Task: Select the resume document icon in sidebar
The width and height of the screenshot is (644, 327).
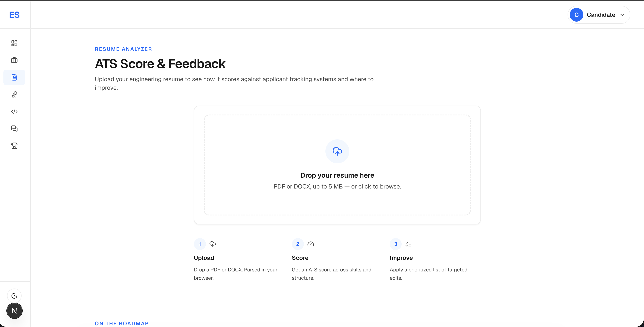Action: pyautogui.click(x=14, y=77)
